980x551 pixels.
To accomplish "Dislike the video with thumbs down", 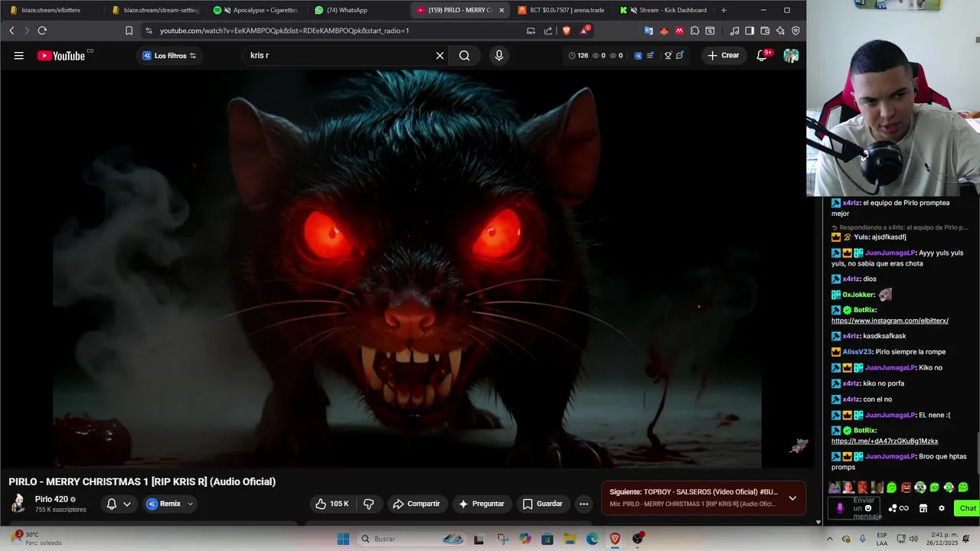I will [x=368, y=504].
